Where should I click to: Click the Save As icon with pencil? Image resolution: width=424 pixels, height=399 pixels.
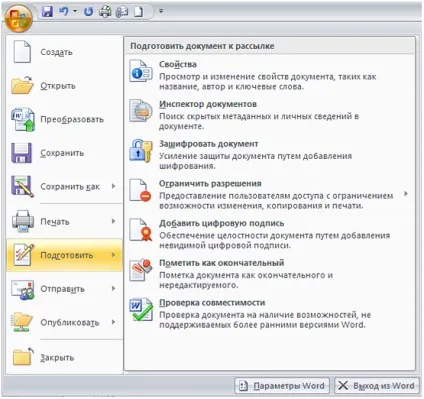coord(23,187)
